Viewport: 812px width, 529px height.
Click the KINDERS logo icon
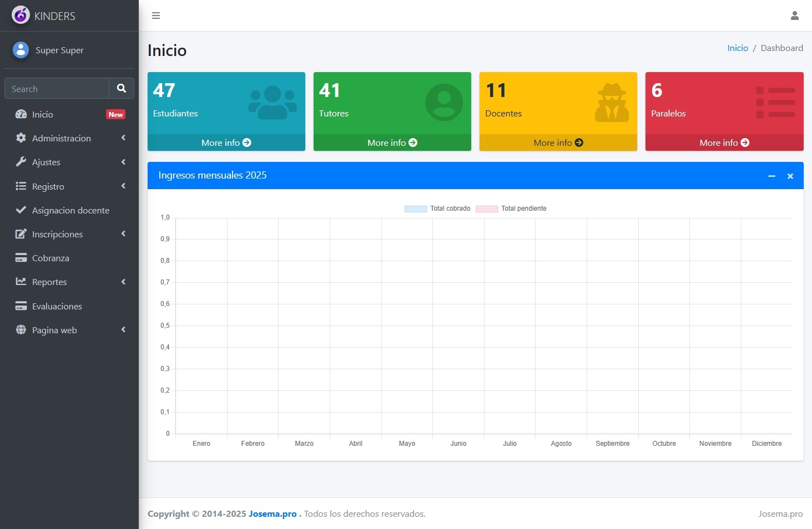[21, 16]
